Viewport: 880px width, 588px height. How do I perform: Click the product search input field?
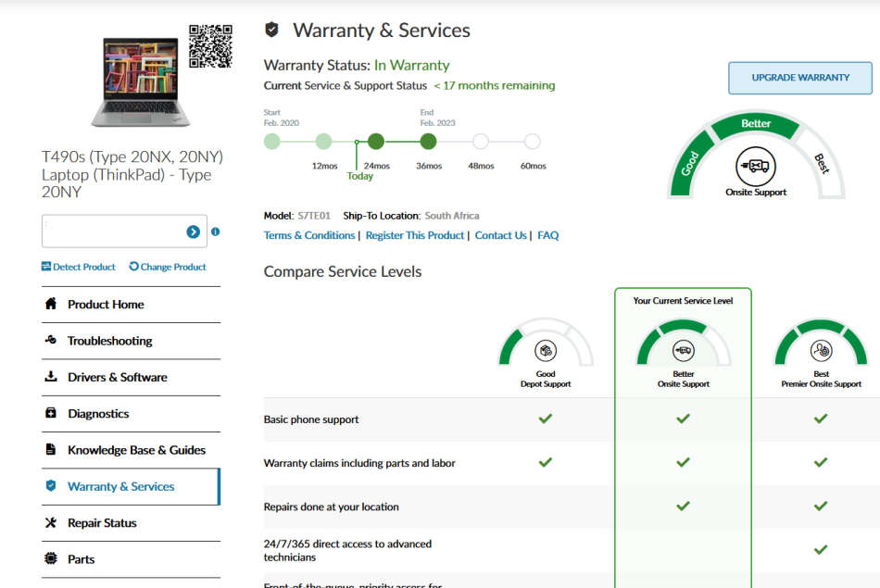[111, 231]
